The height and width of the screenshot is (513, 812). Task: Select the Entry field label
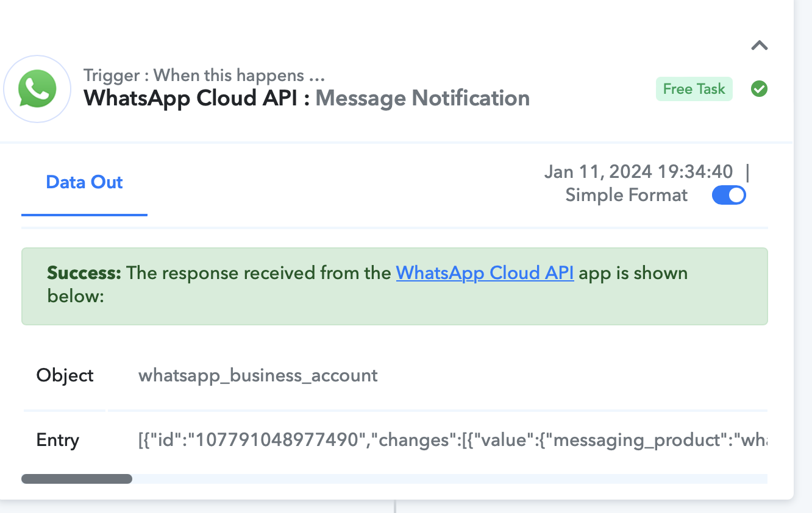[x=58, y=440]
